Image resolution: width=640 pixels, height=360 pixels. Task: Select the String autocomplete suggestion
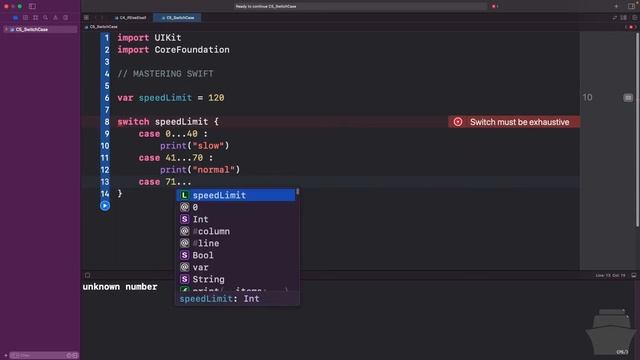(x=236, y=279)
